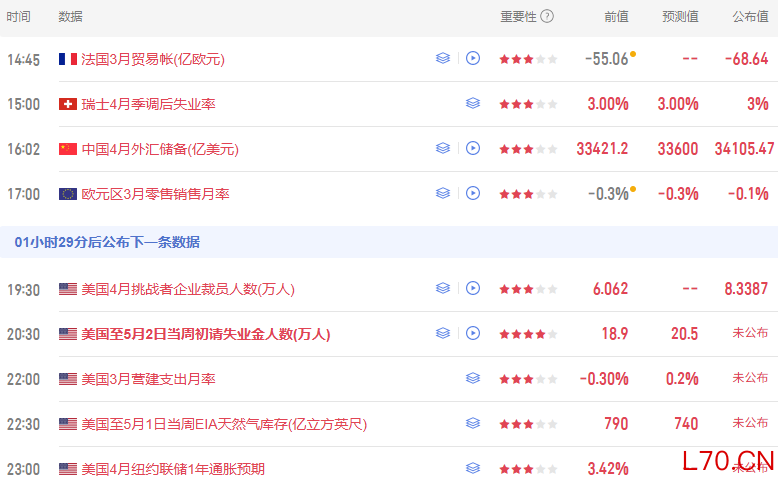Screen dimensions: 778x481
Task: Click forecast value 33600
Action: tap(678, 148)
